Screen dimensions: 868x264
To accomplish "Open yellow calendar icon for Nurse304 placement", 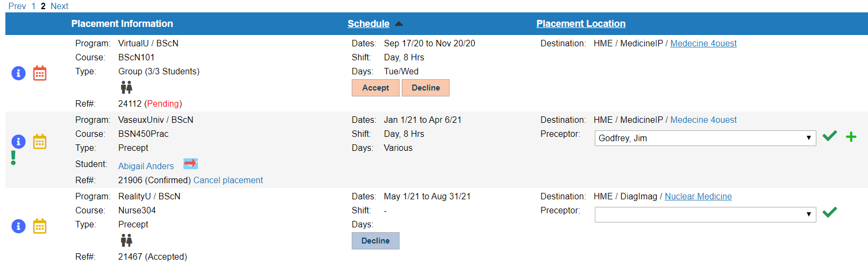I will 40,226.
